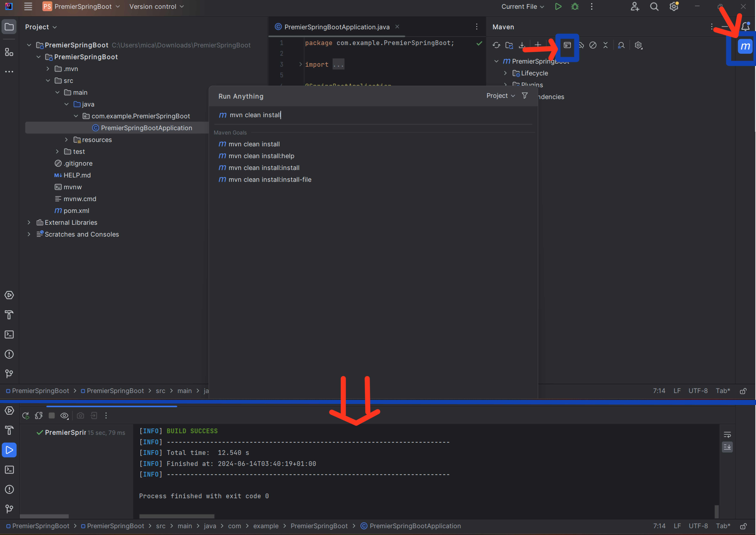Screen dimensions: 756x535
Task: Download sources icon in Maven toolbar
Action: click(x=522, y=45)
